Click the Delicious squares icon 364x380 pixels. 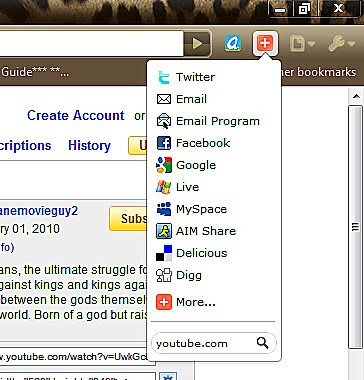(x=164, y=253)
